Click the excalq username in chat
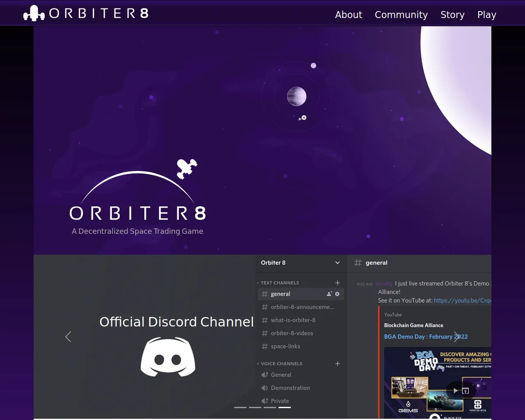This screenshot has width=525, height=420. pyautogui.click(x=384, y=283)
